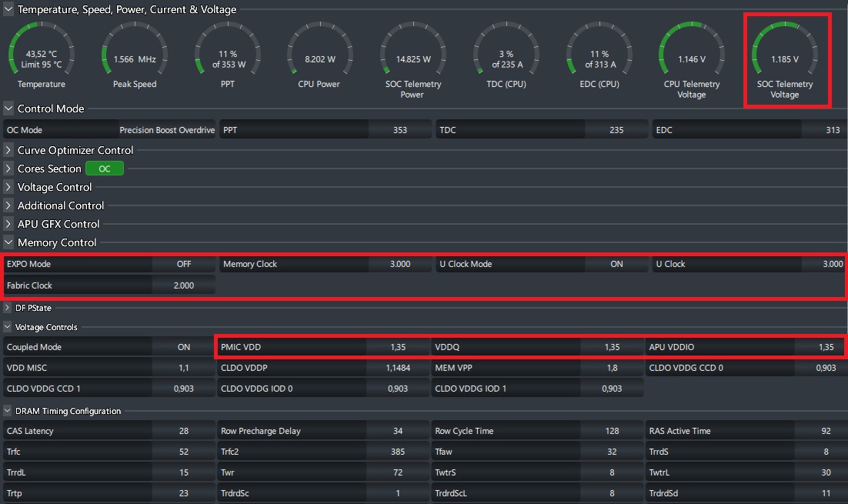The height and width of the screenshot is (504, 848).
Task: Edit the CLDO VDDG CCD 0 value
Action: (x=821, y=368)
